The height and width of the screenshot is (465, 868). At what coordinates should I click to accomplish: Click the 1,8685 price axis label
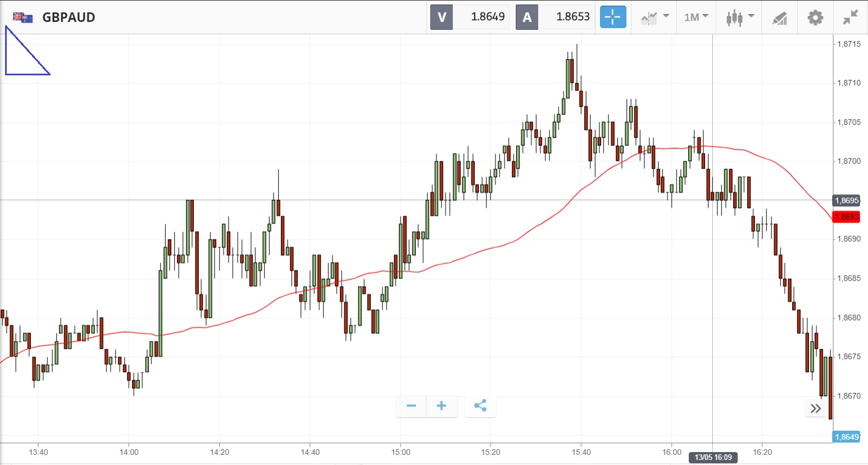click(849, 278)
